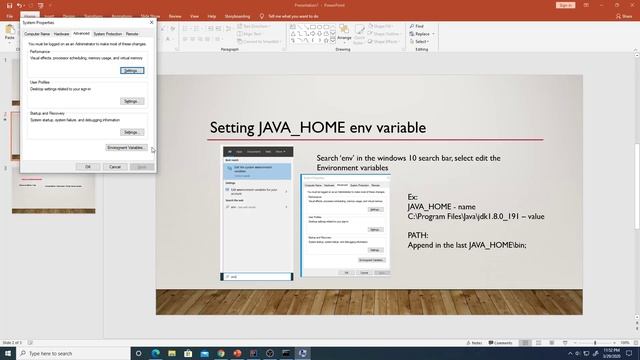This screenshot has width=640, height=360.
Task: Switch to Slide Sorter view icon
Action: (x=538, y=343)
